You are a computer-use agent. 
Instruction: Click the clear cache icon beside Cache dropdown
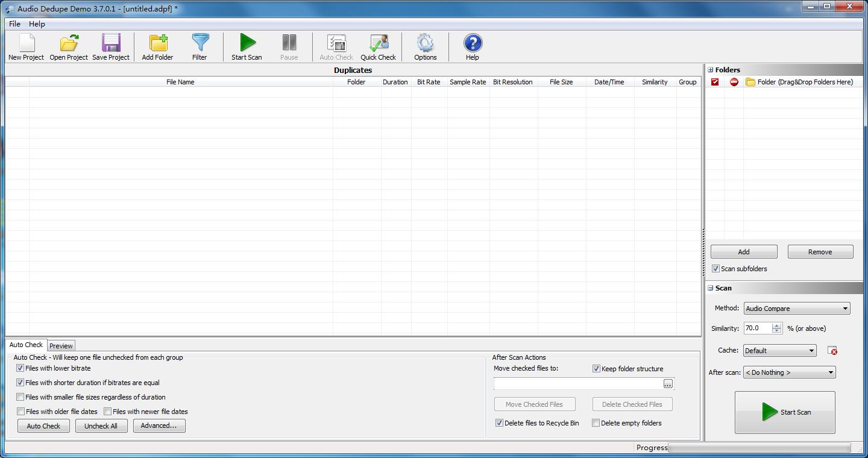[x=832, y=350]
